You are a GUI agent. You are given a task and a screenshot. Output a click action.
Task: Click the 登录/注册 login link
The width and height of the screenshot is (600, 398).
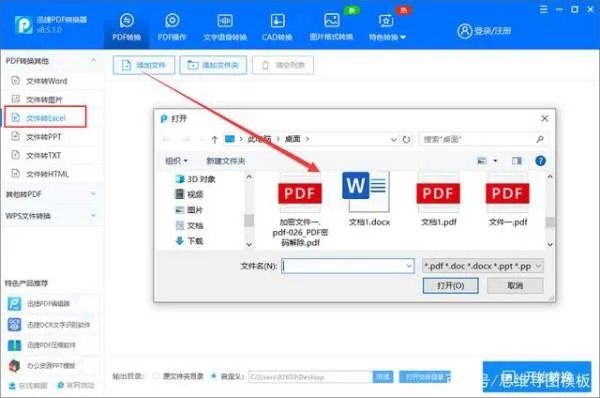pyautogui.click(x=484, y=31)
